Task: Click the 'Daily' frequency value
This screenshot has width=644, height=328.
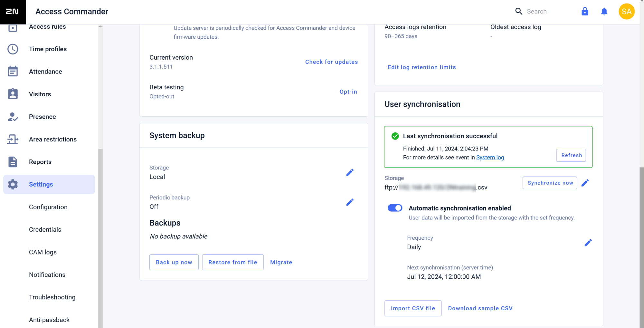Action: tap(414, 247)
